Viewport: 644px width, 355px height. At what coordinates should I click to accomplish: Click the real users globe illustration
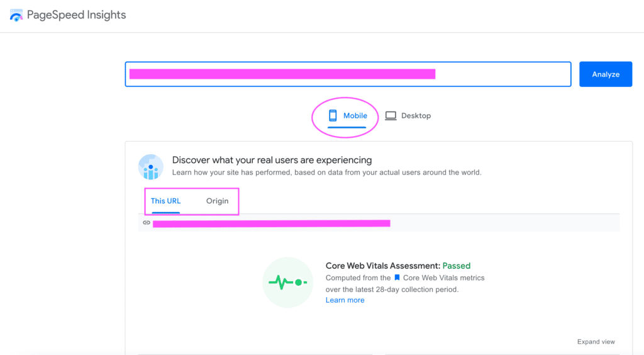(x=151, y=167)
